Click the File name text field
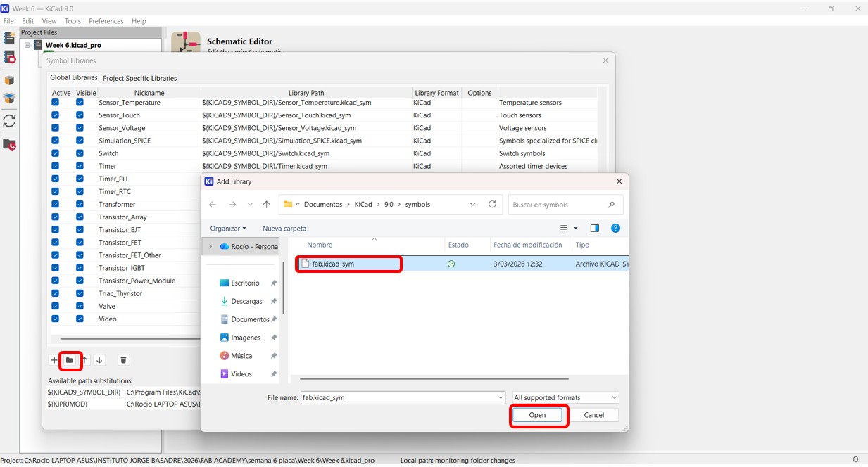This screenshot has width=868, height=467. click(x=398, y=397)
